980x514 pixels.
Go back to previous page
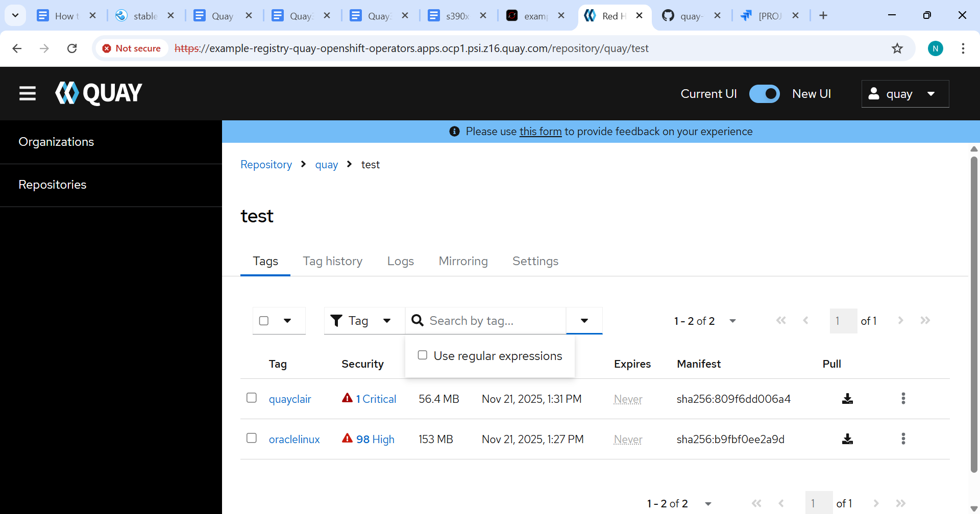pos(17,48)
